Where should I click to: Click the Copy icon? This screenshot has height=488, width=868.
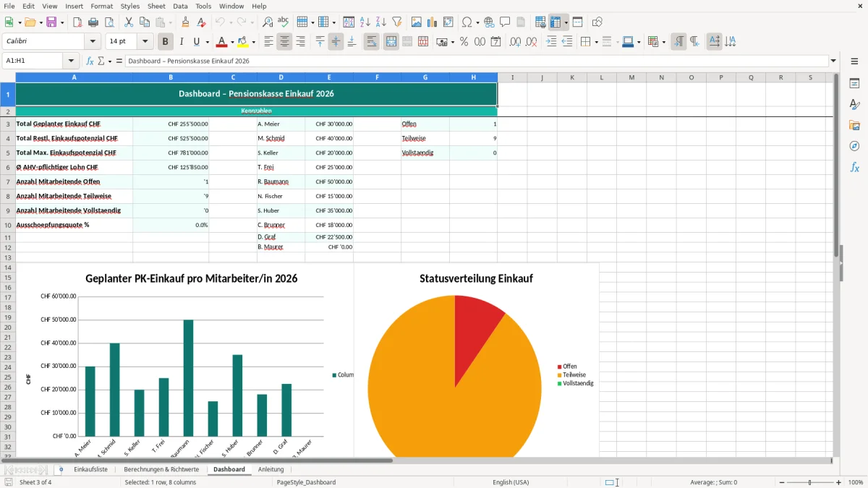(145, 22)
